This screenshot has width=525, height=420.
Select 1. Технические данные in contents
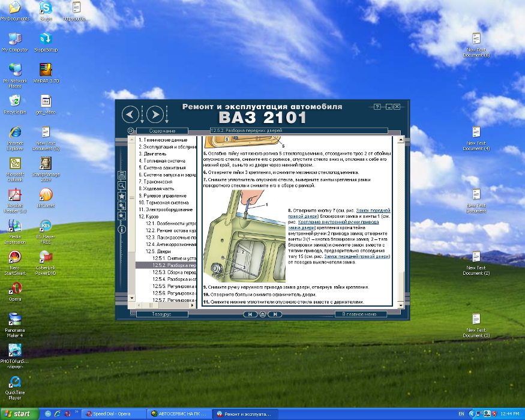163,140
